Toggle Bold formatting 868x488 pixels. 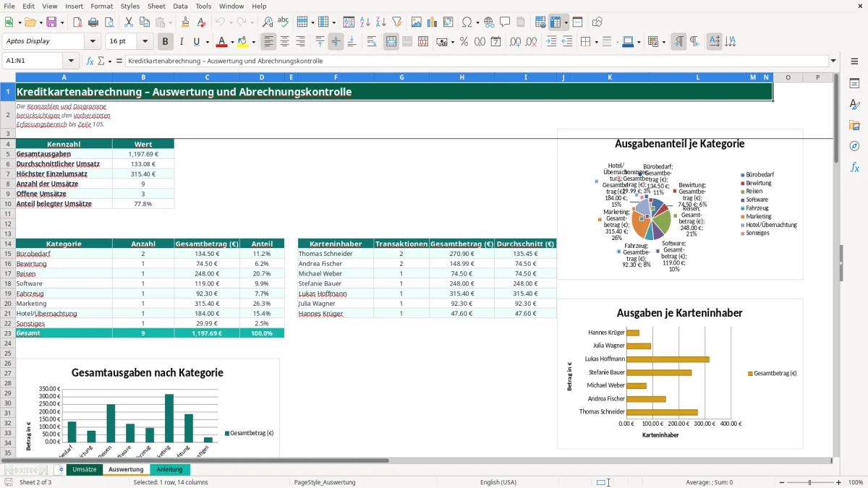pyautogui.click(x=165, y=42)
